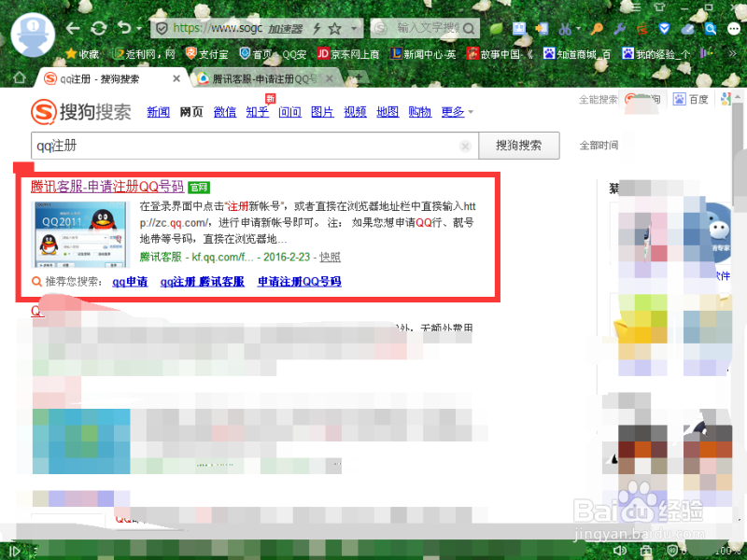Click suggested search qq注册 腾讯客服

(203, 282)
